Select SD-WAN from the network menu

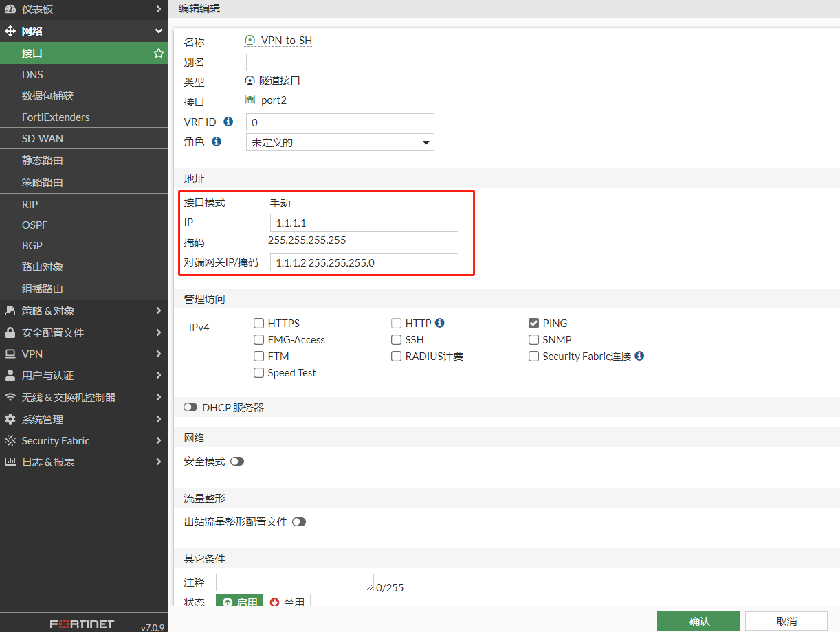(43, 138)
